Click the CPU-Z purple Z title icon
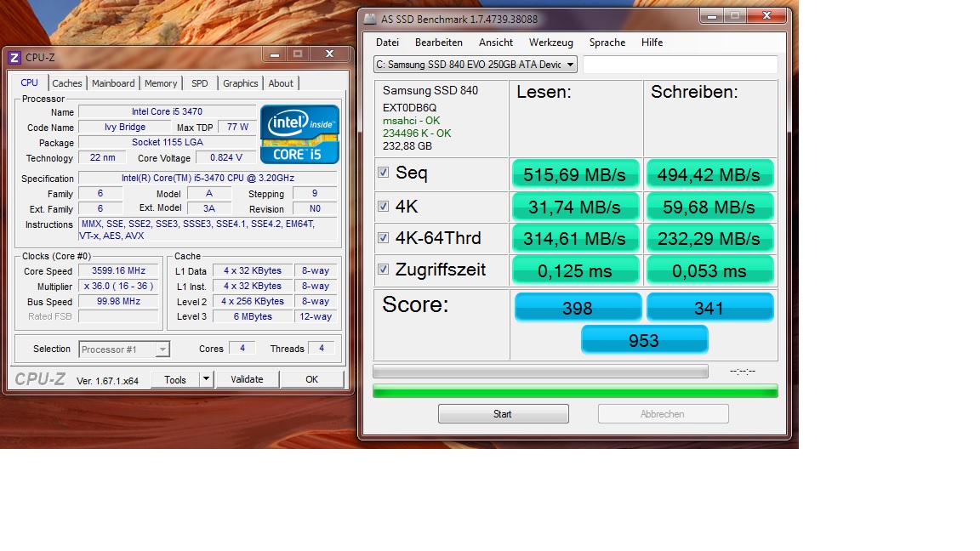980x551 pixels. (14, 58)
